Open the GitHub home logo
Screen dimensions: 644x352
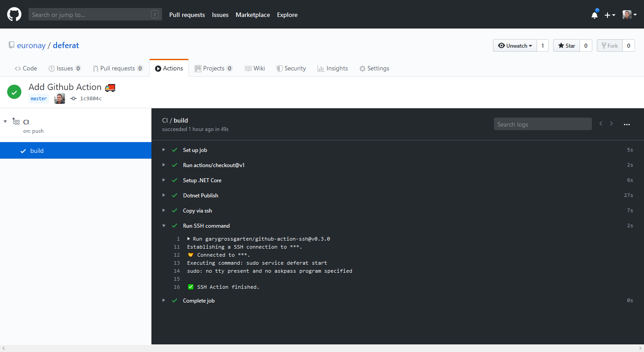point(14,14)
